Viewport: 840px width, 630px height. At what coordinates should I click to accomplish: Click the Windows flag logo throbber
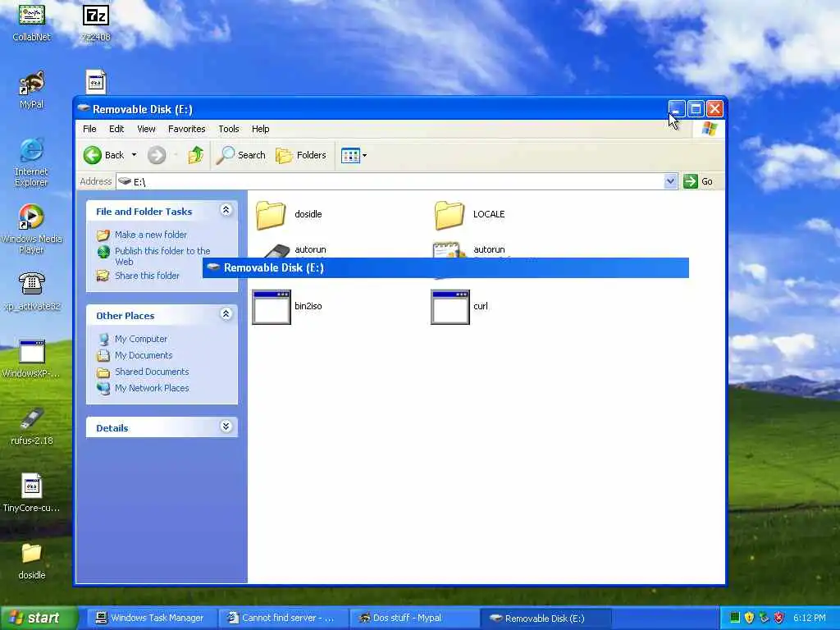click(x=709, y=129)
